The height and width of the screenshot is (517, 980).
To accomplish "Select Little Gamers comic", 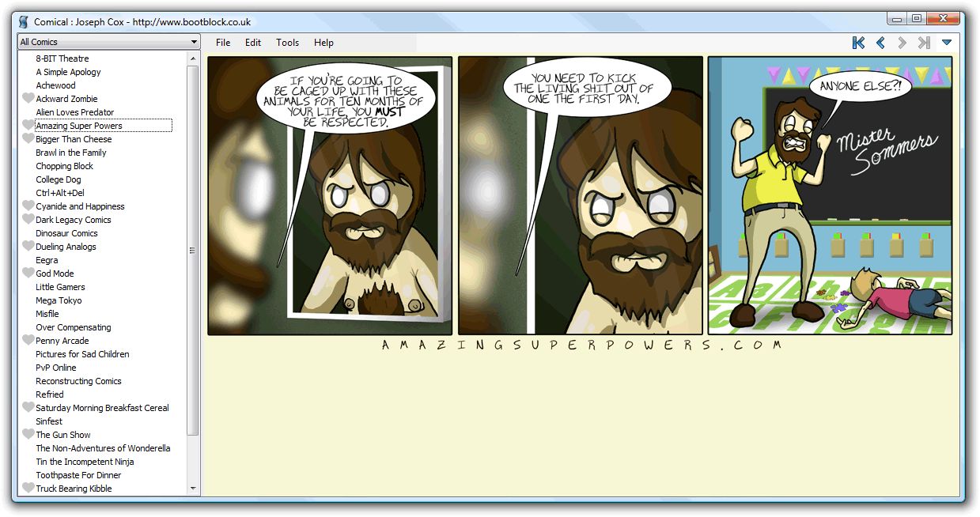I will coord(60,287).
